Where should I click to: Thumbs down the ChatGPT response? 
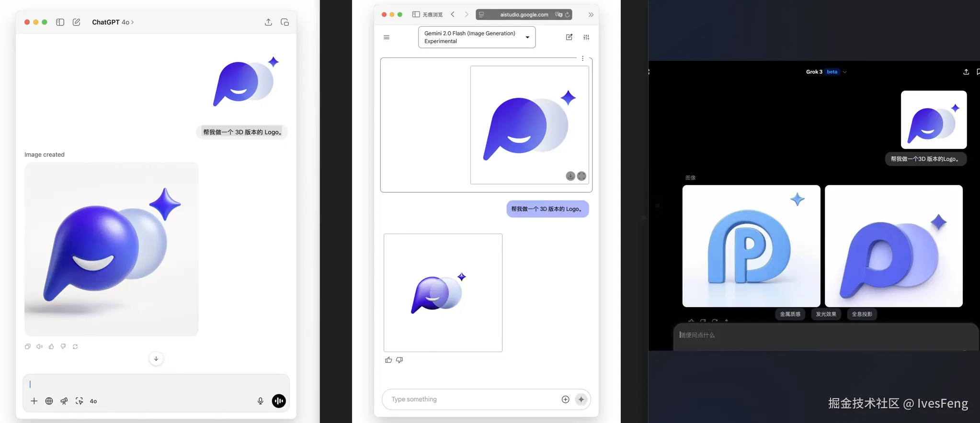(63, 346)
